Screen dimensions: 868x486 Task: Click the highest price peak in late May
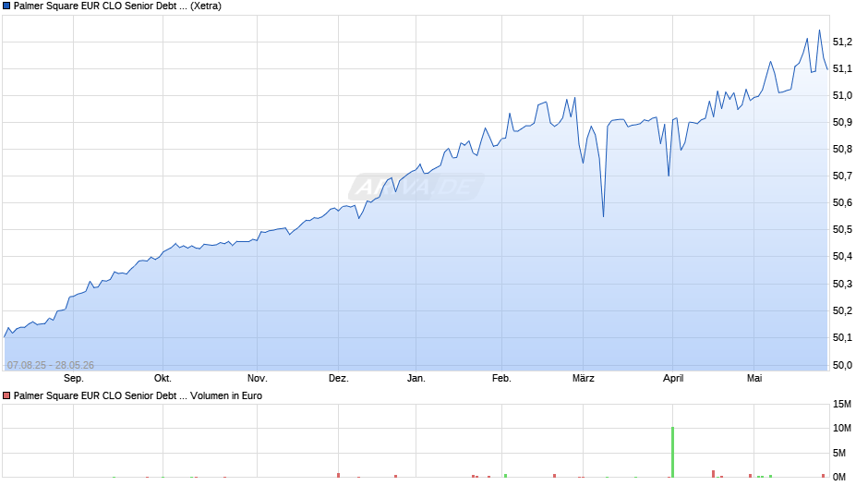click(820, 30)
